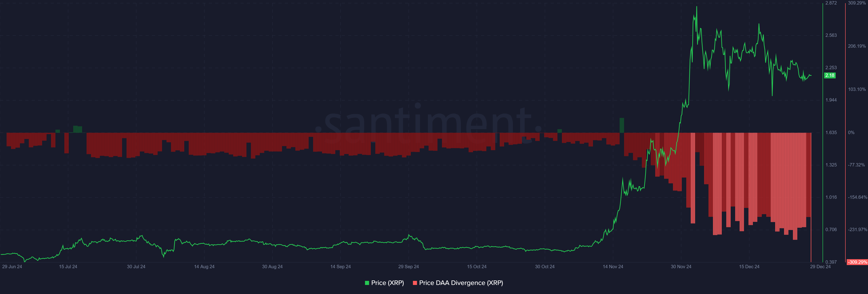
Task: Click the 0.706 price axis label
Action: click(x=831, y=230)
